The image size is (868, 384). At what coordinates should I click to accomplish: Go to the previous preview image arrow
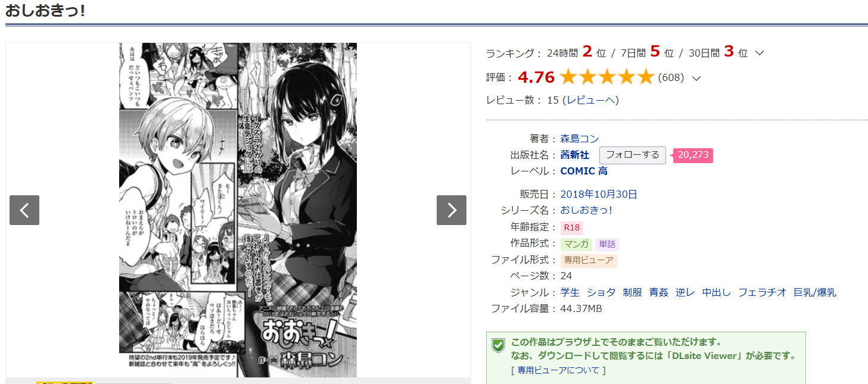click(x=24, y=210)
